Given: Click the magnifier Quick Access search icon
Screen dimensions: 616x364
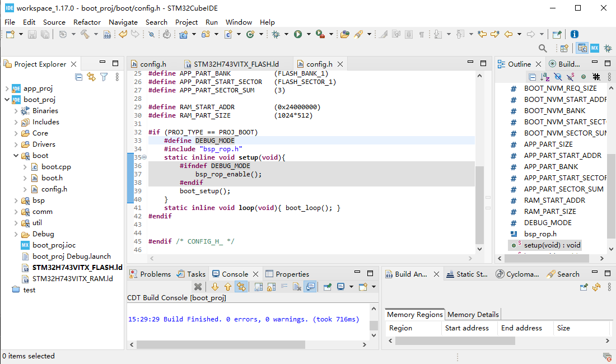Looking at the screenshot, I should 543,48.
